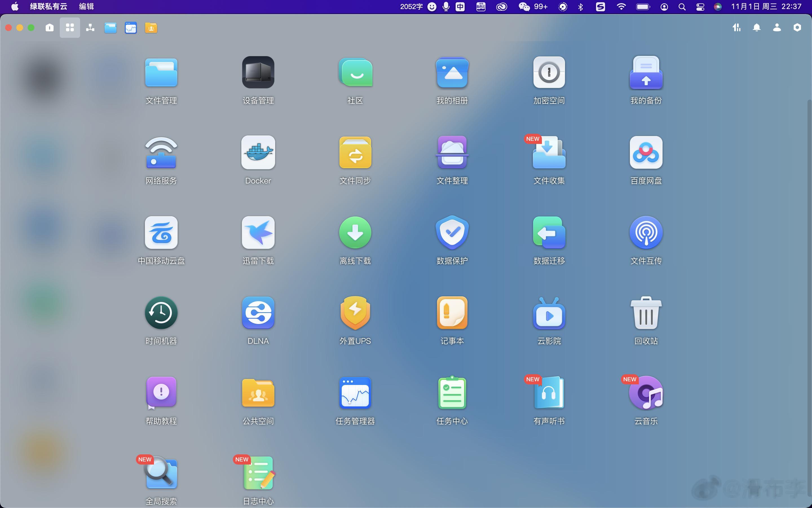Viewport: 812px width, 508px height.
Task: Open the user account icon
Action: point(777,28)
